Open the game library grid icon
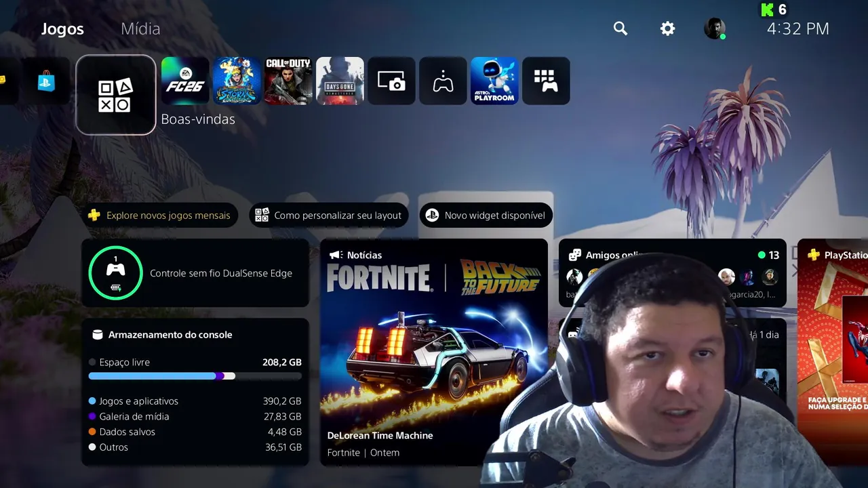This screenshot has height=488, width=868. pos(546,81)
